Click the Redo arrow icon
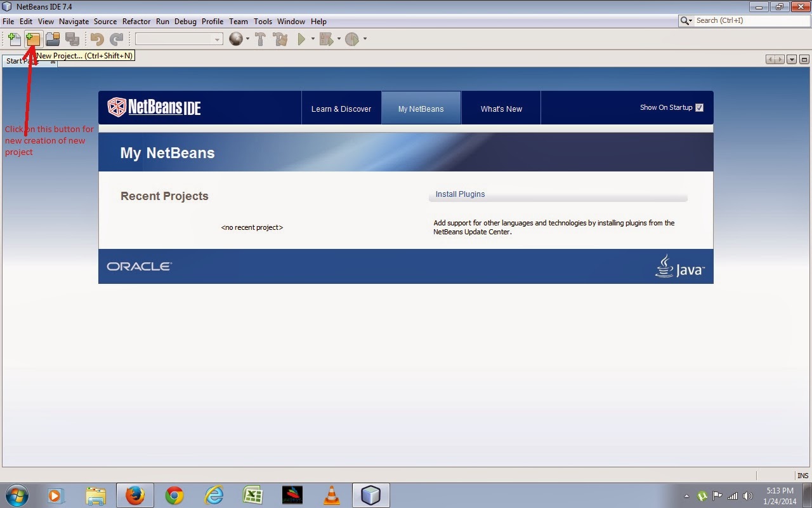812x508 pixels. click(x=116, y=39)
